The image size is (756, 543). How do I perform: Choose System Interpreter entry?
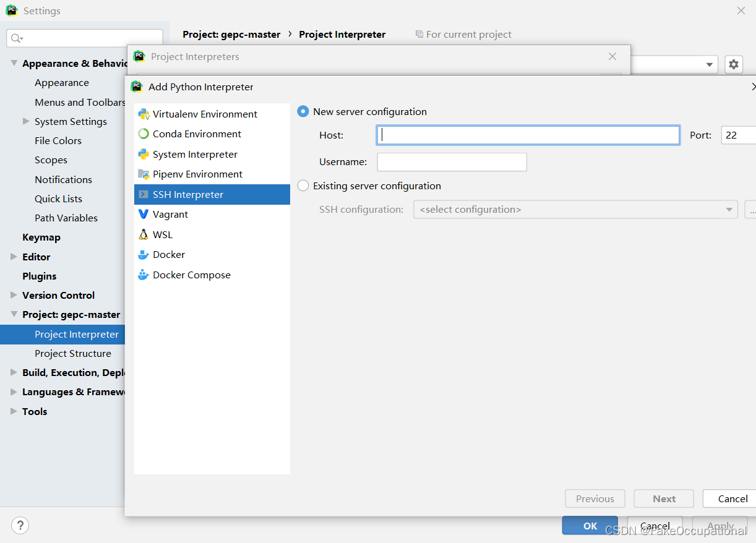(212, 154)
